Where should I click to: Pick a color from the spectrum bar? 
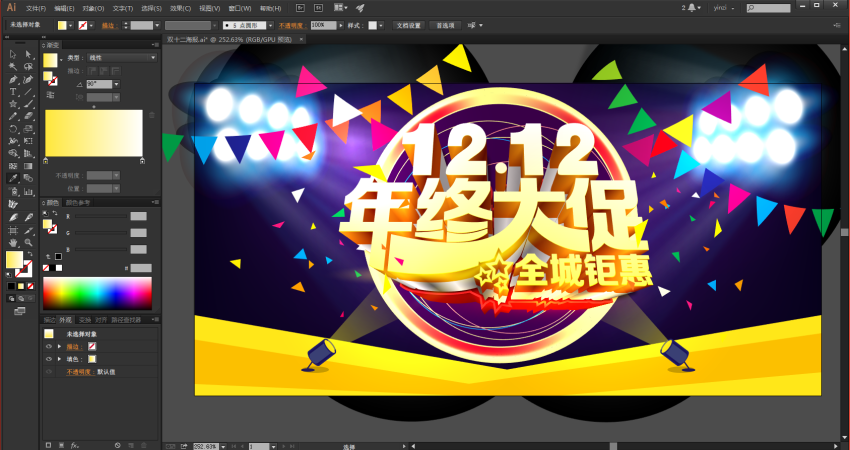98,293
